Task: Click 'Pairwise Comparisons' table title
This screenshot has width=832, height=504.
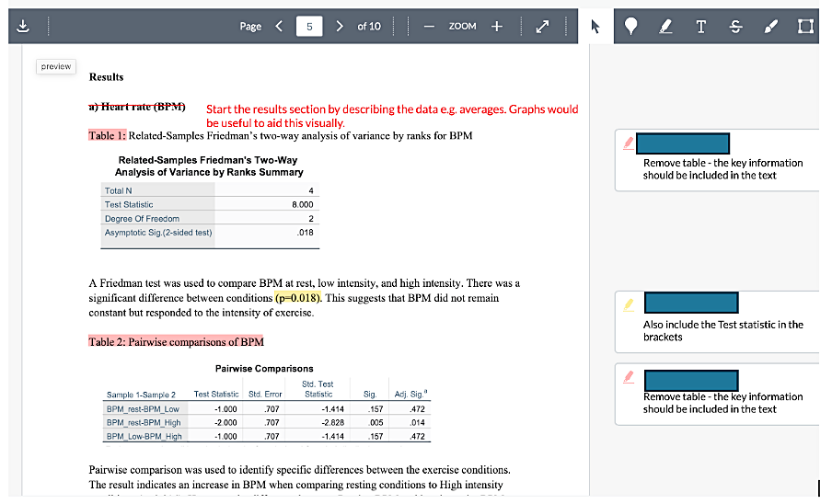Action: tap(264, 368)
